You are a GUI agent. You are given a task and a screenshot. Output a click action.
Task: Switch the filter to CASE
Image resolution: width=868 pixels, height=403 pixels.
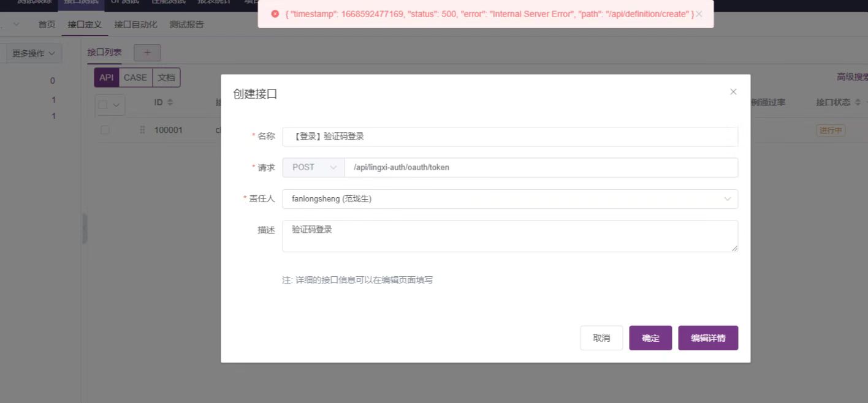[x=135, y=77]
